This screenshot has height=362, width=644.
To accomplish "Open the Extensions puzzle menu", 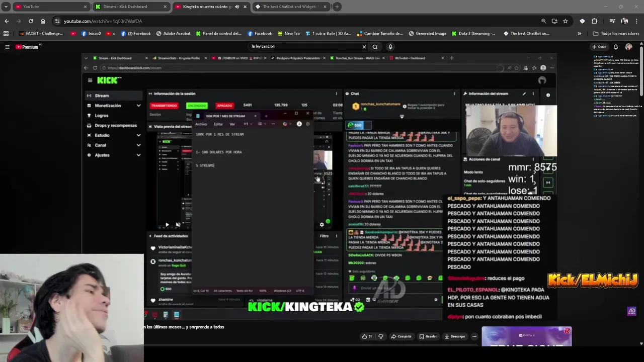I will (594, 21).
